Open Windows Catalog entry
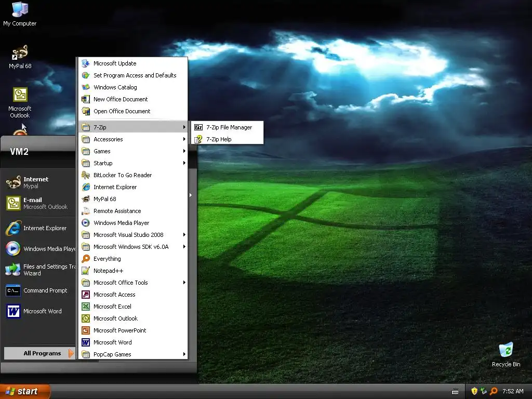The height and width of the screenshot is (399, 532). pos(133,87)
